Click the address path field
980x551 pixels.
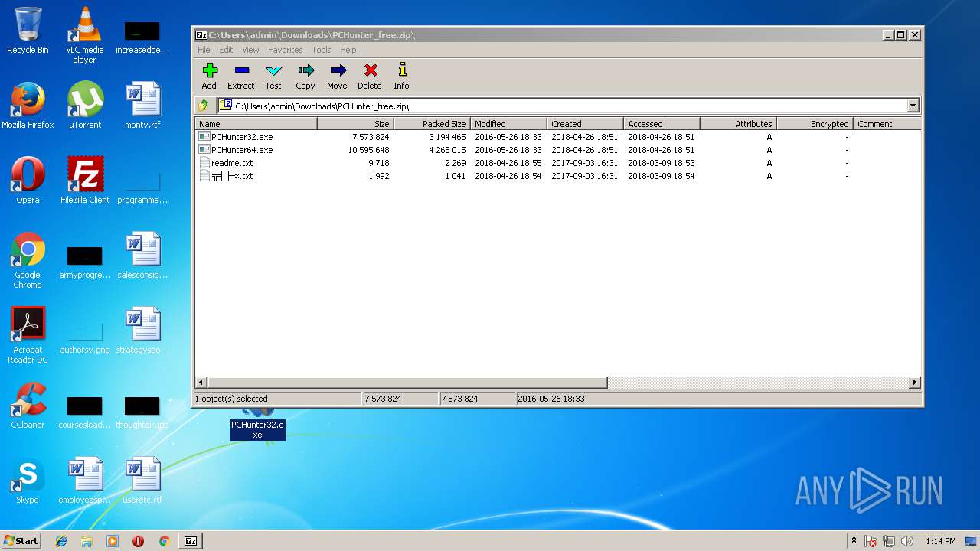point(563,106)
